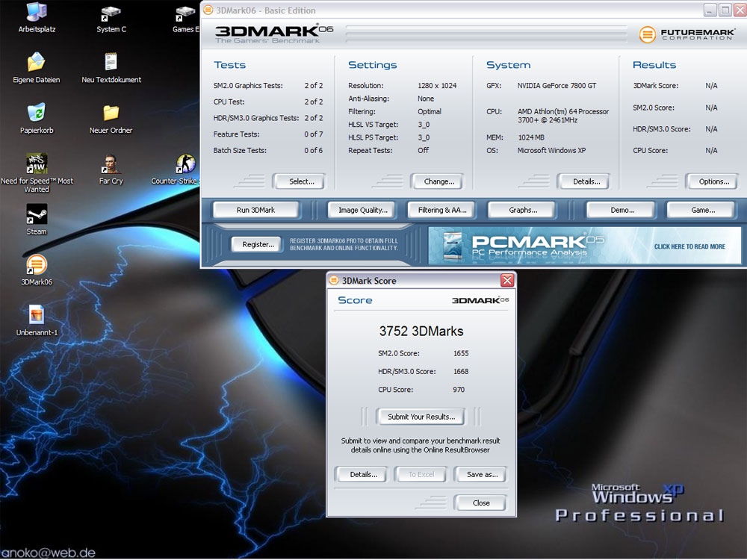Screen dimensions: 747x560
Task: Start the benchmark with Run 3DMark
Action: pos(255,210)
